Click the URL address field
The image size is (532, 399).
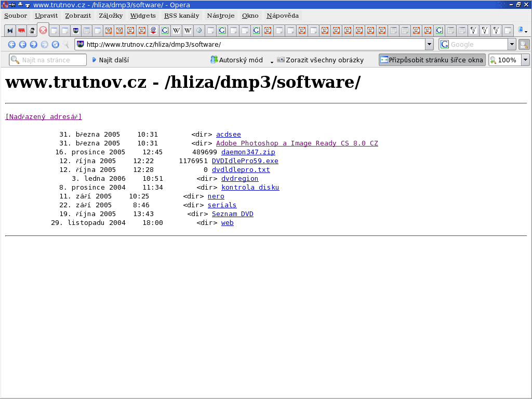pos(250,45)
